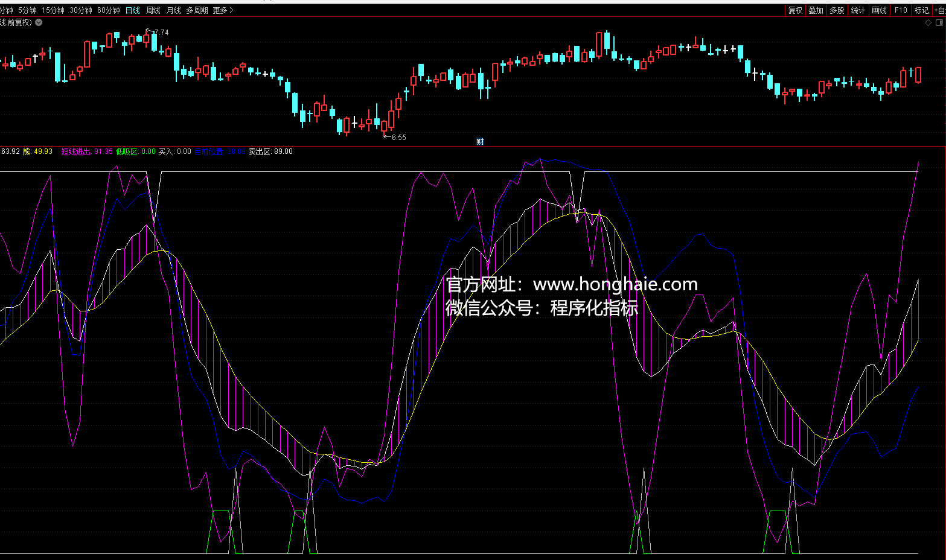Open the 多股 multi-stock view
946x560 pixels.
tap(837, 10)
